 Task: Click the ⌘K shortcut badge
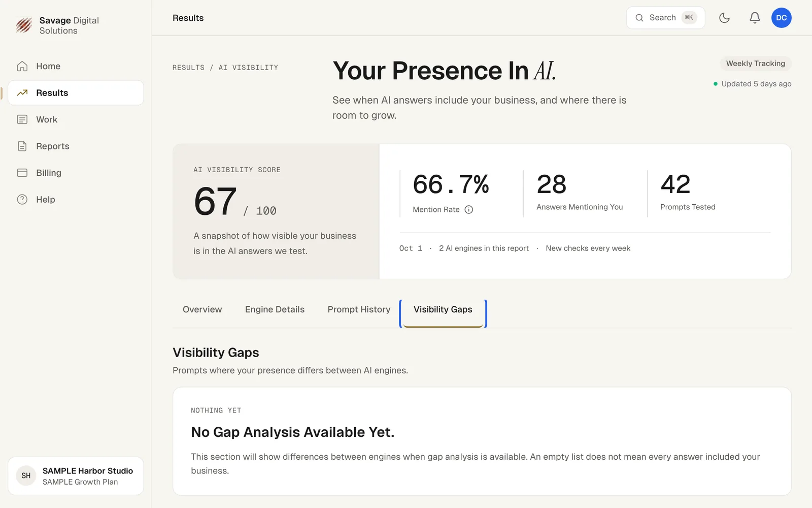tap(689, 18)
